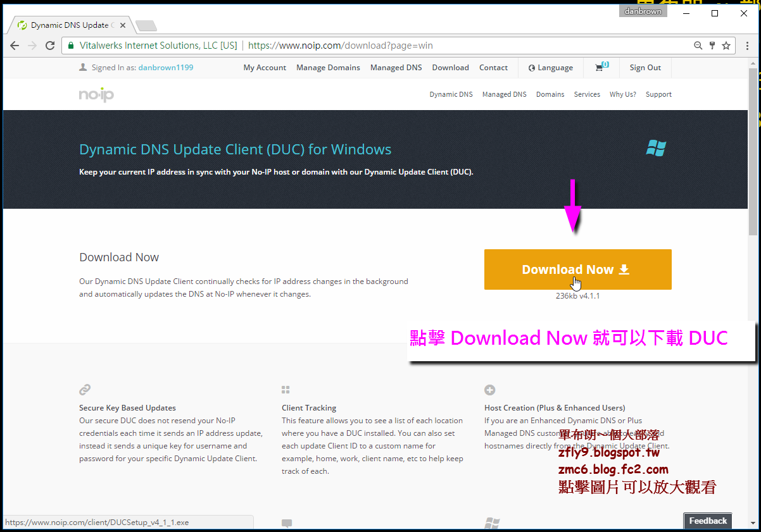Go to Domains navigation link
The width and height of the screenshot is (761, 532).
tap(550, 94)
